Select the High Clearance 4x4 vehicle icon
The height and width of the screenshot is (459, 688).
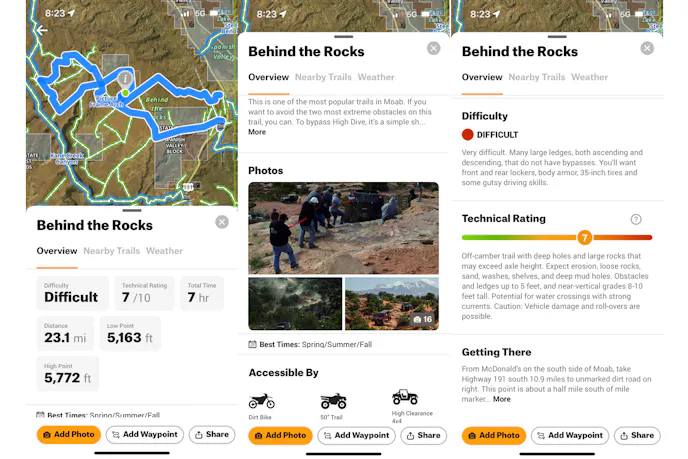(x=405, y=398)
